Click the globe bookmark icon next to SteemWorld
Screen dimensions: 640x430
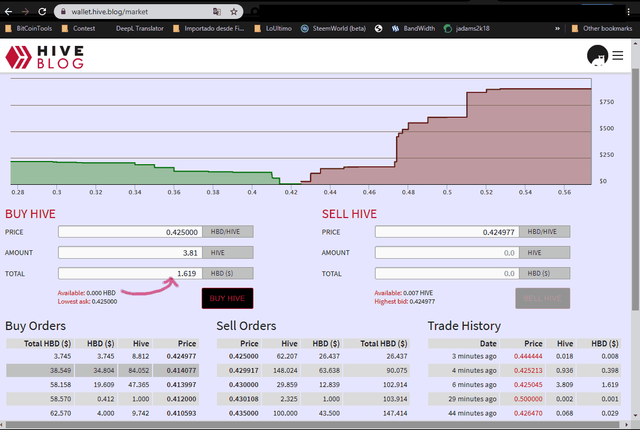coord(378,29)
